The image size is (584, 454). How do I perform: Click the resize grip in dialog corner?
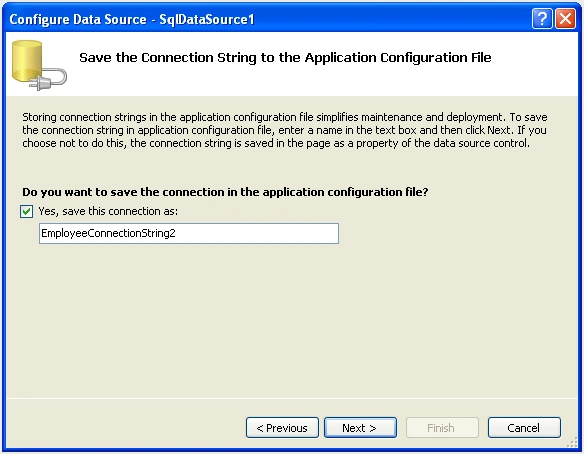pos(572,443)
